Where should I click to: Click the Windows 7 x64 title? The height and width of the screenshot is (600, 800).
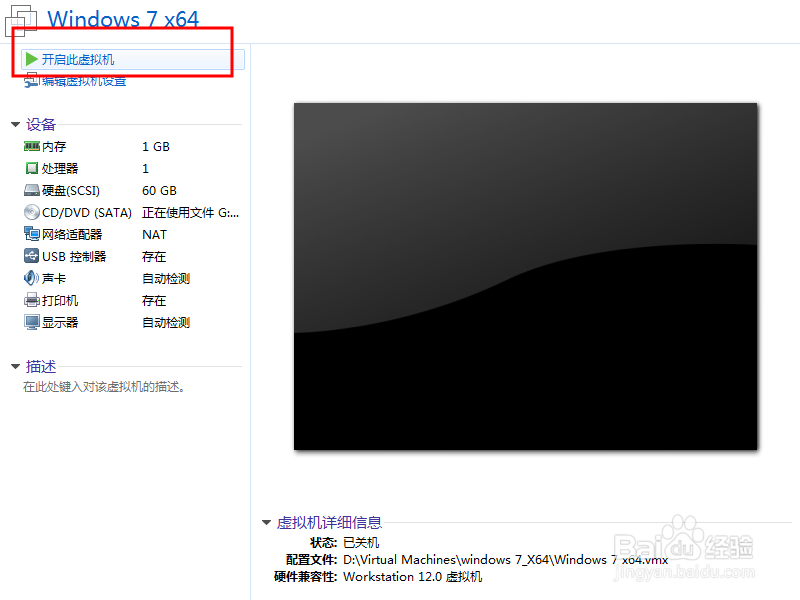tap(123, 19)
